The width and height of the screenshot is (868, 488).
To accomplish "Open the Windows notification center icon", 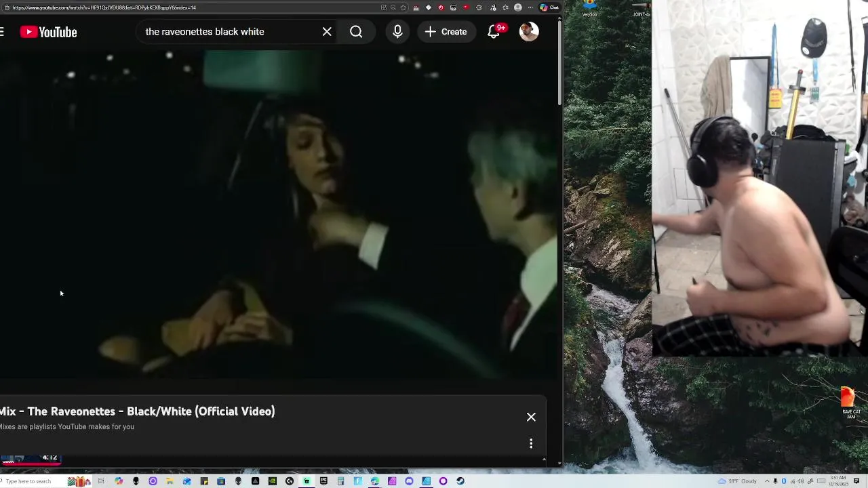I will click(x=856, y=481).
